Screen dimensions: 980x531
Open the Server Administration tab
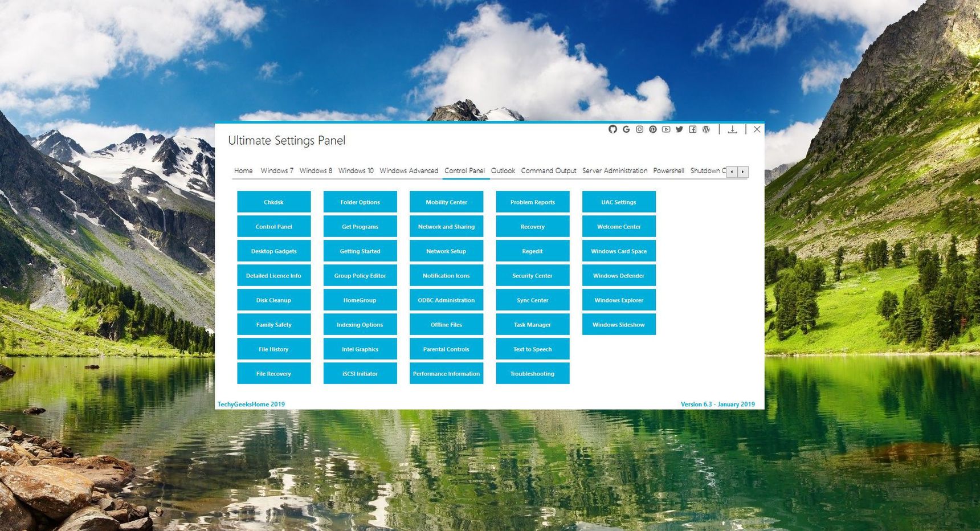tap(615, 170)
